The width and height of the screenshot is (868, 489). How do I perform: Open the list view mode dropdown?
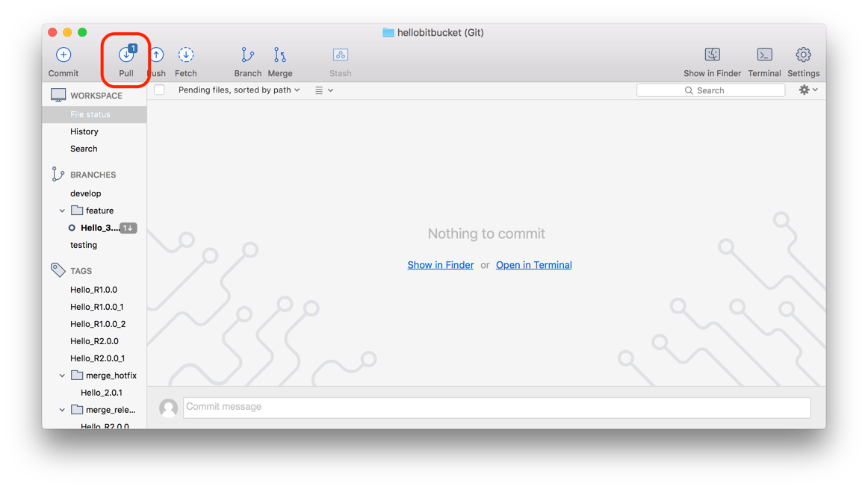coord(324,90)
